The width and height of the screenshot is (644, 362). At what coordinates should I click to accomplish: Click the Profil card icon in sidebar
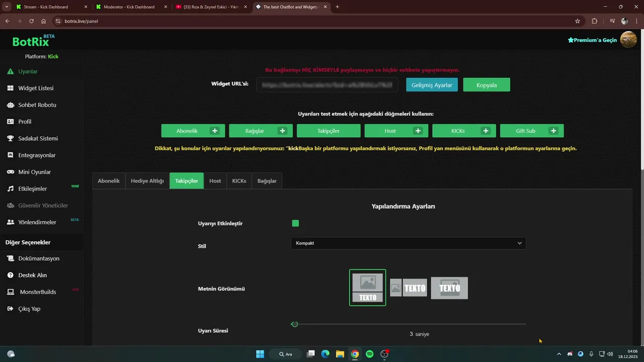click(10, 122)
